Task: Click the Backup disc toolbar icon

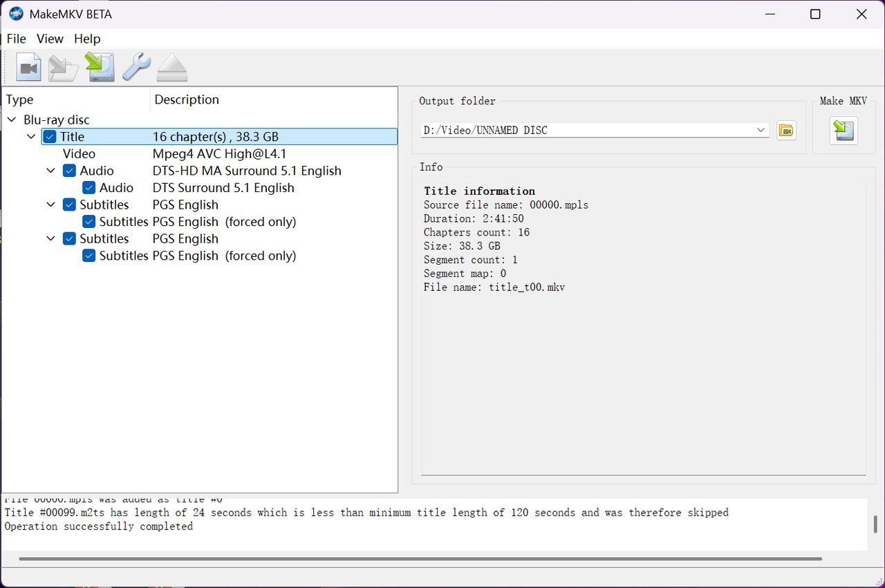Action: coord(64,67)
